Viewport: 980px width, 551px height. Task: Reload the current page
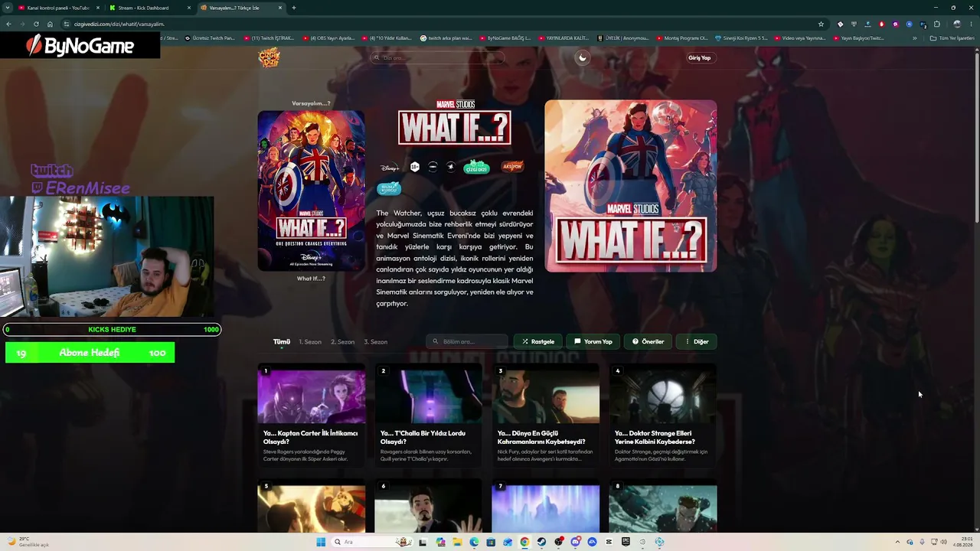pyautogui.click(x=36, y=24)
